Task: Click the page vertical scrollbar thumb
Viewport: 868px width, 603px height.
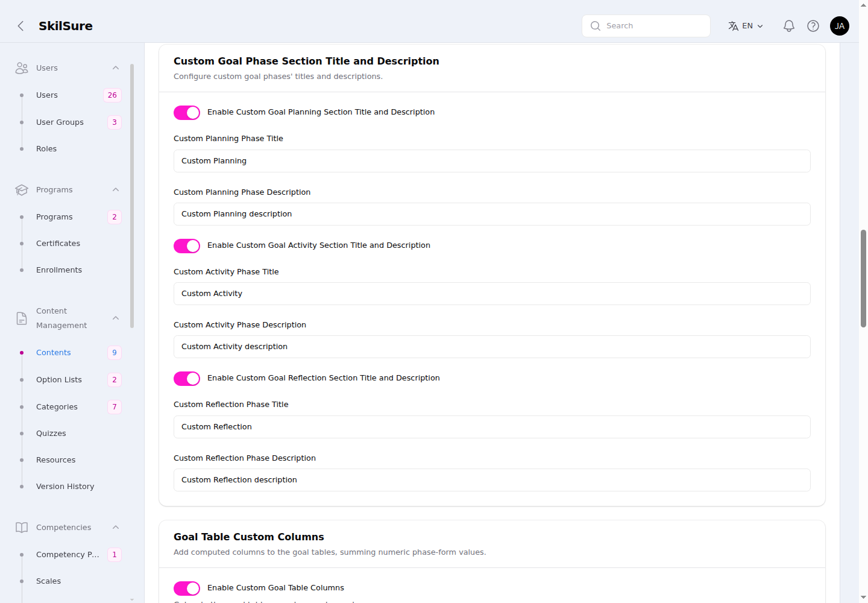Action: [863, 279]
